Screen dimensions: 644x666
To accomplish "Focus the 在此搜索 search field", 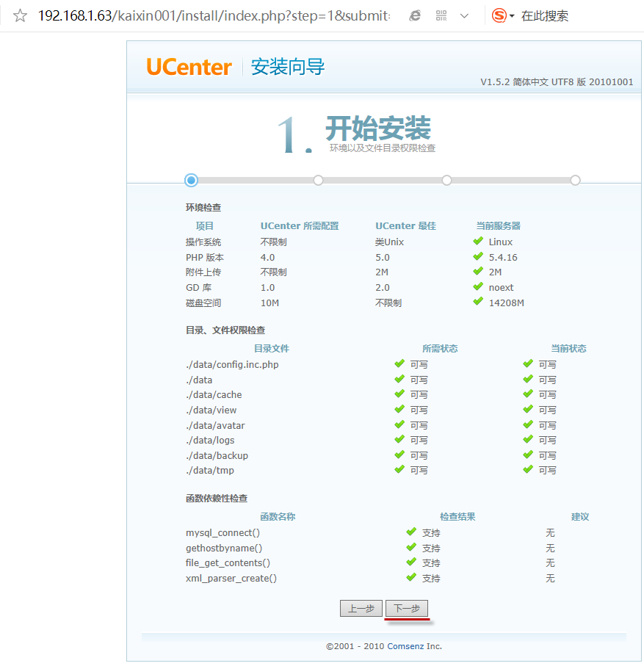I will [x=545, y=15].
